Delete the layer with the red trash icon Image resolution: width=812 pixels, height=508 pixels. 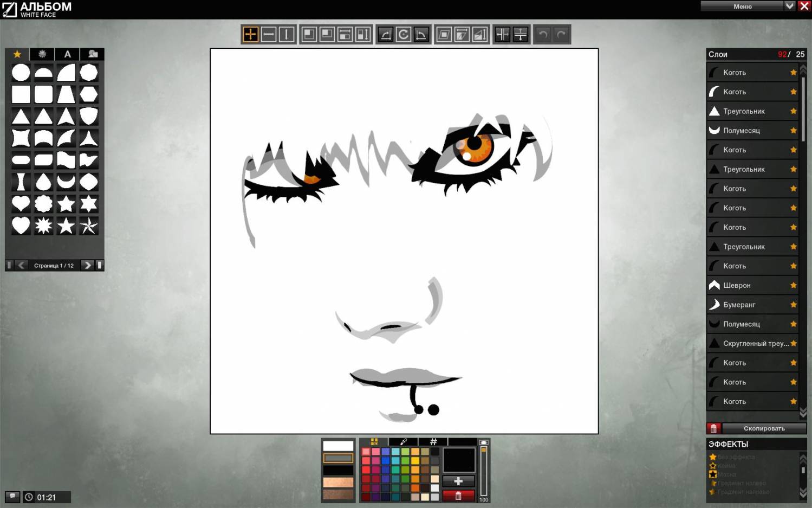[x=713, y=428]
